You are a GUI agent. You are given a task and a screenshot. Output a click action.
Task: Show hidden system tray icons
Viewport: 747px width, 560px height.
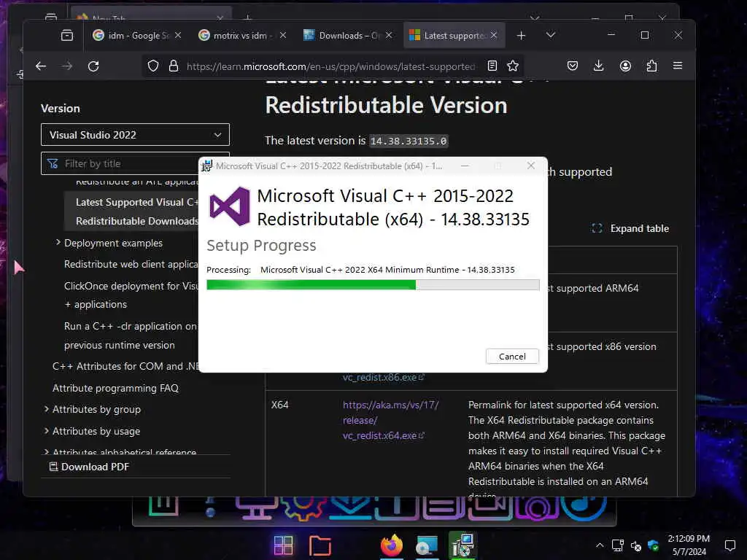[x=600, y=545]
